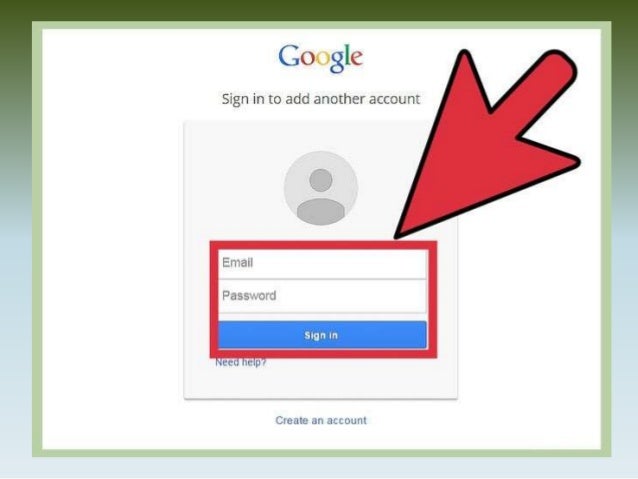This screenshot has height=479, width=638.
Task: Click the yellow letter o in Google logo
Action: point(324,59)
